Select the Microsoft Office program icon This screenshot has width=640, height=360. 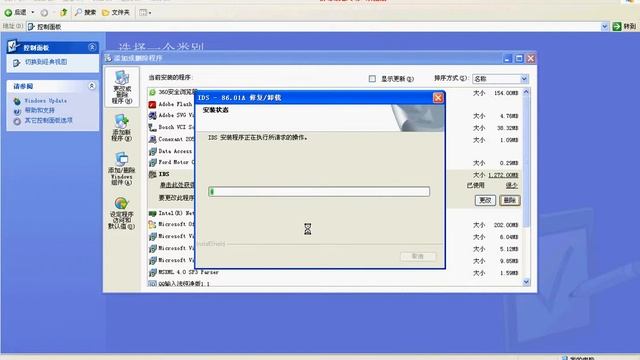[152, 224]
